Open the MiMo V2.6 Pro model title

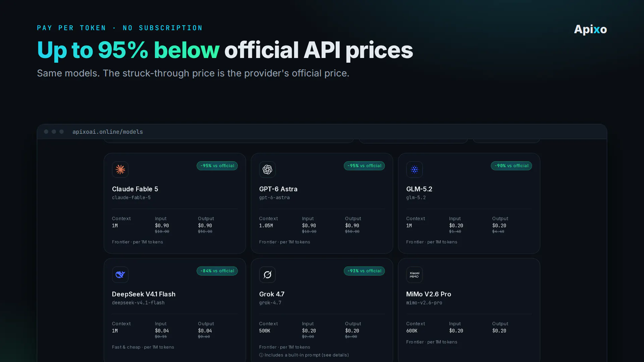428,294
